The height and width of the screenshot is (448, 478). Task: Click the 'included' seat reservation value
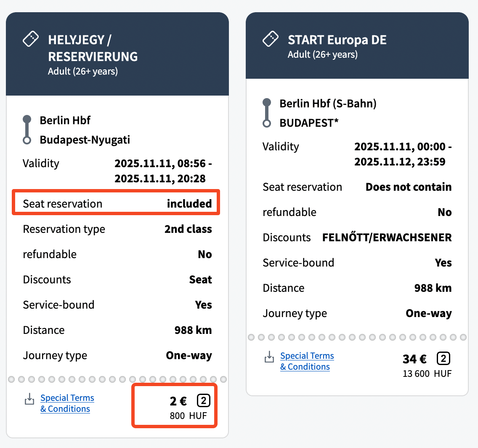tap(189, 204)
